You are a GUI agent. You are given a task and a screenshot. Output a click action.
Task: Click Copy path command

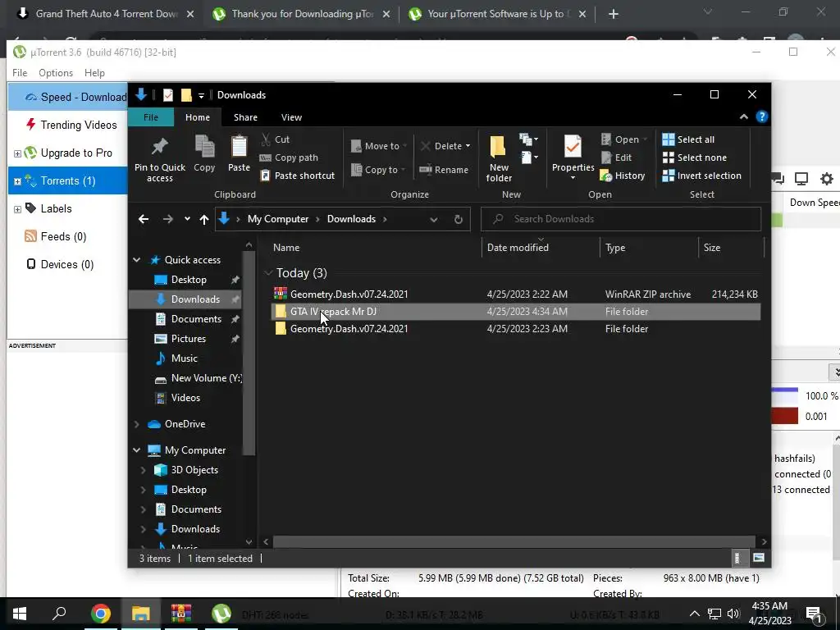tap(290, 157)
